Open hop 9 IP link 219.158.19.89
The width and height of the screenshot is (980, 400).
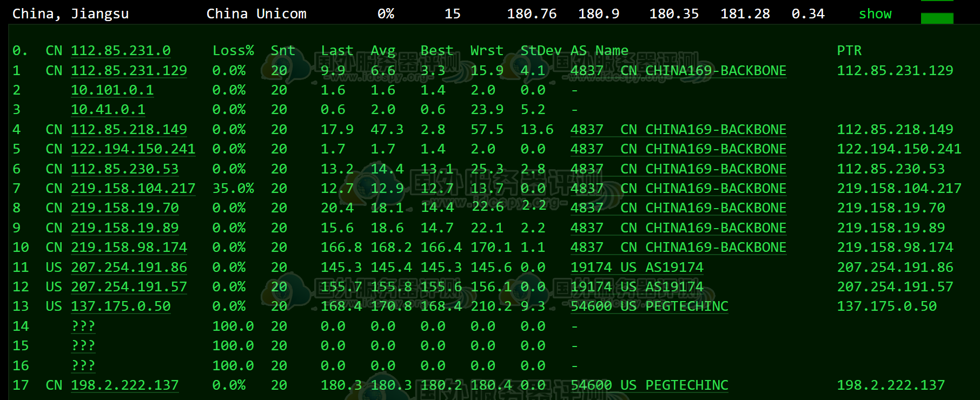124,228
